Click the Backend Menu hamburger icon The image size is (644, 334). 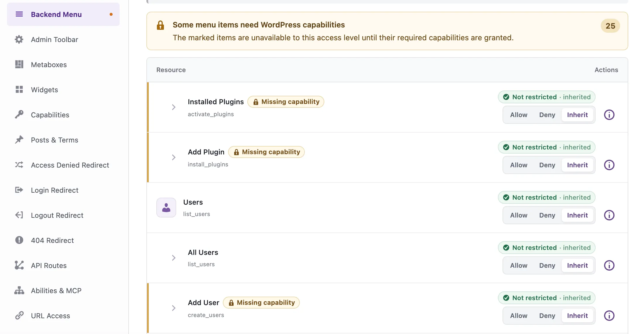(x=19, y=14)
